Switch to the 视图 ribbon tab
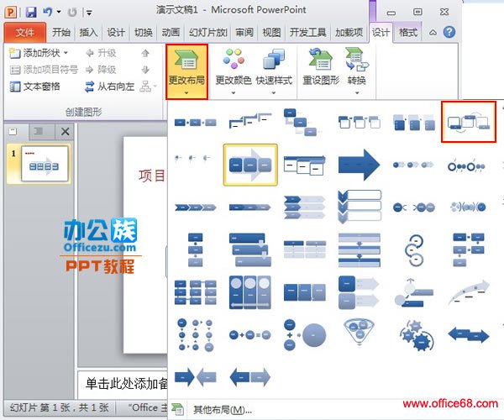This screenshot has width=504, height=420. (x=271, y=33)
